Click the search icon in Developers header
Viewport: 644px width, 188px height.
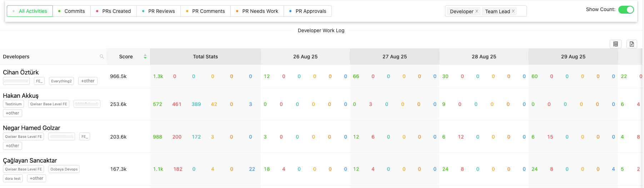102,57
